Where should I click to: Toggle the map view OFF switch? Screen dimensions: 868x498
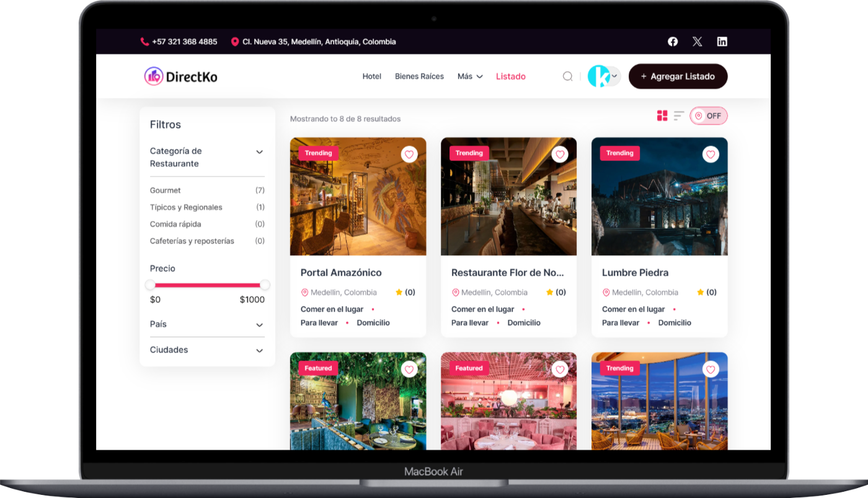(709, 116)
